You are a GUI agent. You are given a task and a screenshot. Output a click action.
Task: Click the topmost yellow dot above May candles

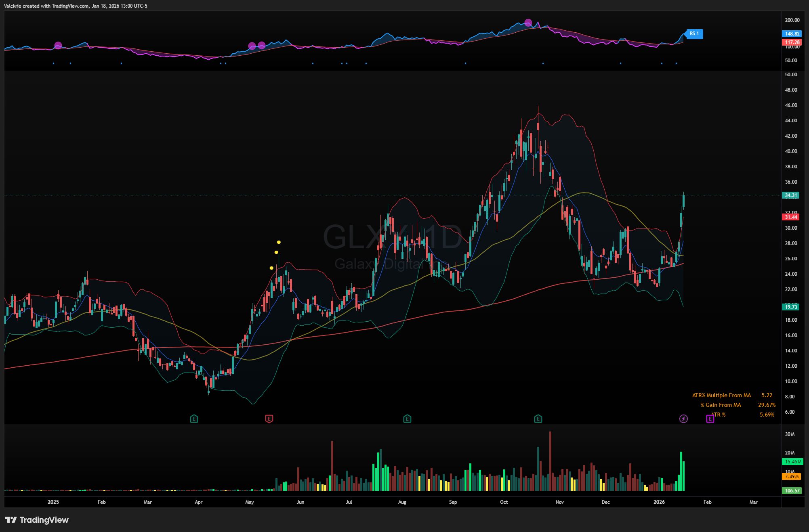point(279,242)
